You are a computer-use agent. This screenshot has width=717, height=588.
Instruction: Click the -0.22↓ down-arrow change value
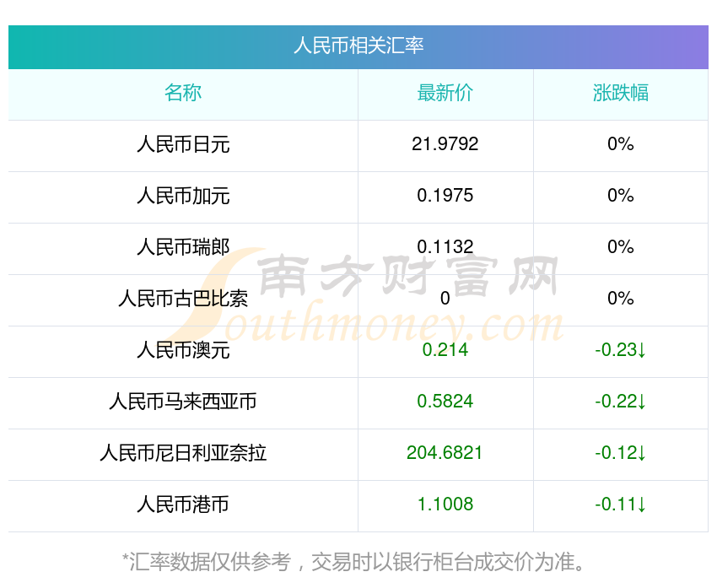coord(621,402)
